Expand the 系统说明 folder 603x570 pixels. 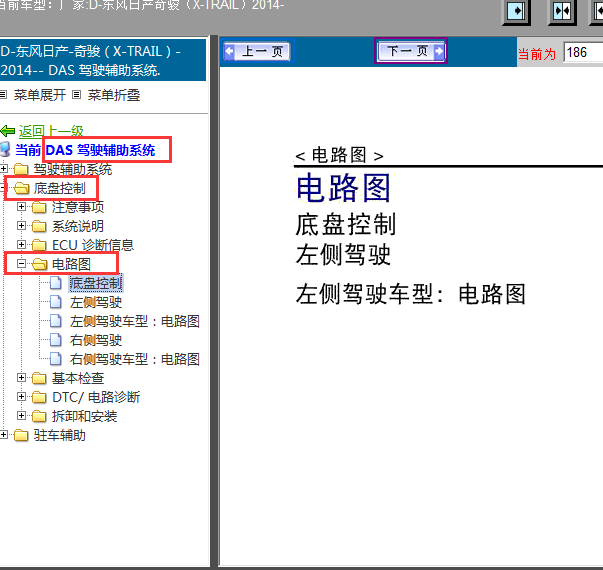click(x=22, y=225)
